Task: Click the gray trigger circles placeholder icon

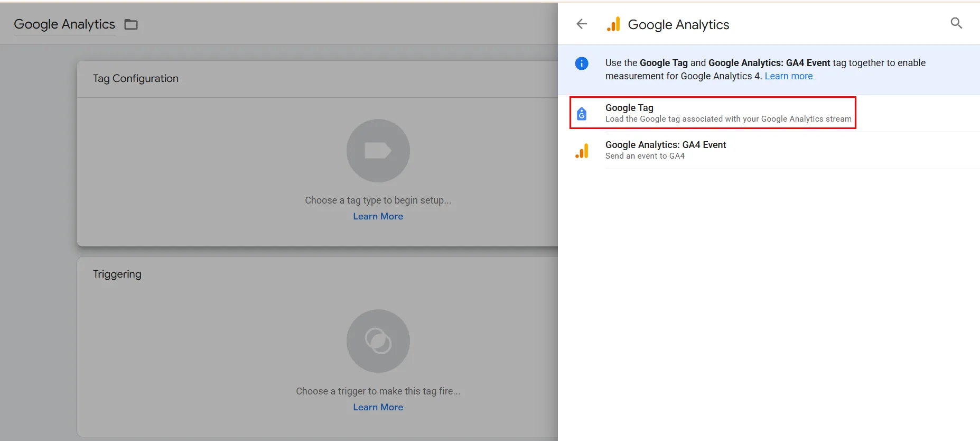Action: click(378, 341)
